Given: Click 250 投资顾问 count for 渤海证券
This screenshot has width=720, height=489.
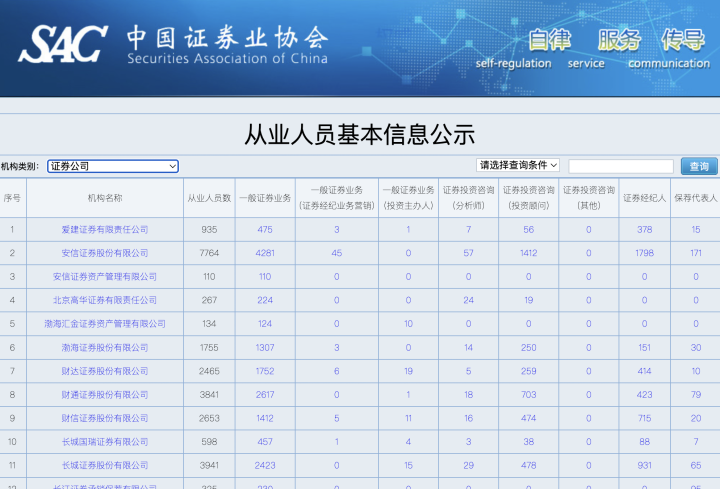Looking at the screenshot, I should [x=529, y=348].
